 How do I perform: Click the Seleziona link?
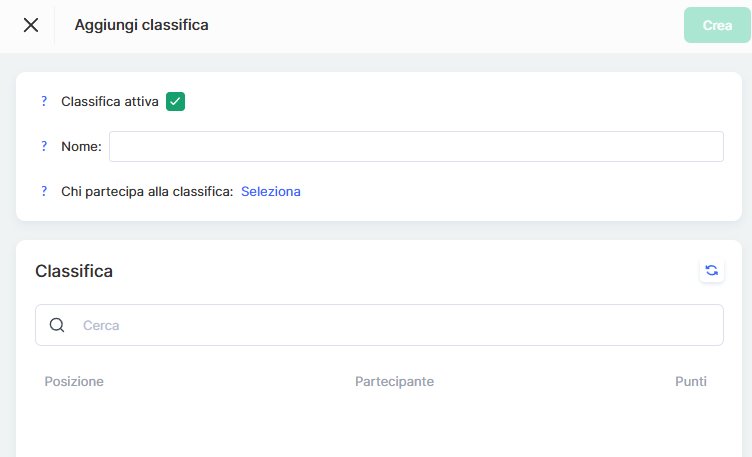coord(270,191)
